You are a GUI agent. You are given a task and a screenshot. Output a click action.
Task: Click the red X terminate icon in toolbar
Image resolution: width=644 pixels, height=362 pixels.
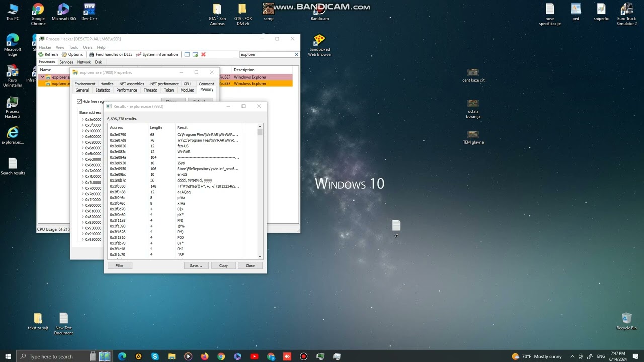203,54
